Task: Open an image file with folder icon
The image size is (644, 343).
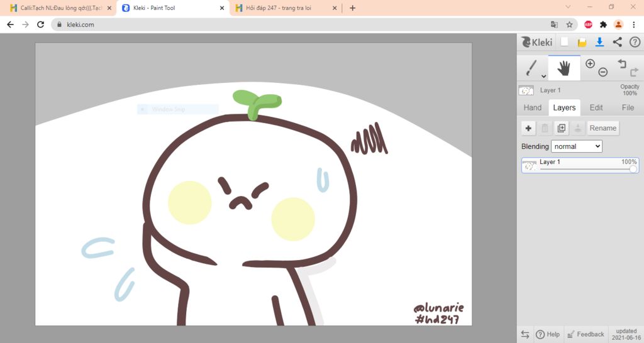Action: coord(582,42)
